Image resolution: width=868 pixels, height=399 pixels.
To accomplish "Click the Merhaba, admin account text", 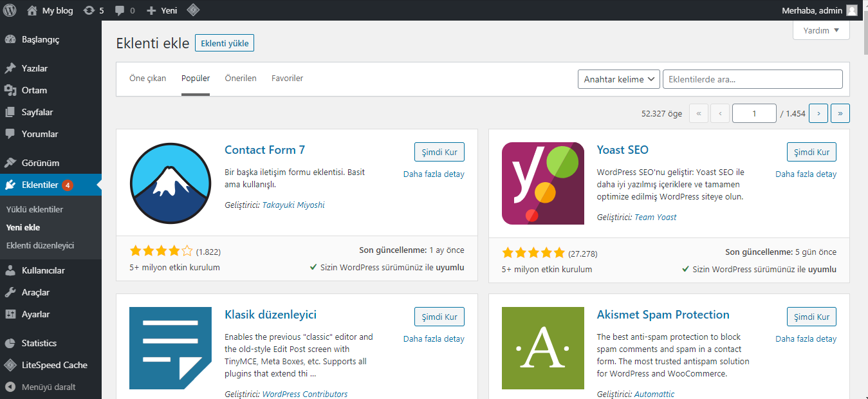I will pyautogui.click(x=811, y=10).
